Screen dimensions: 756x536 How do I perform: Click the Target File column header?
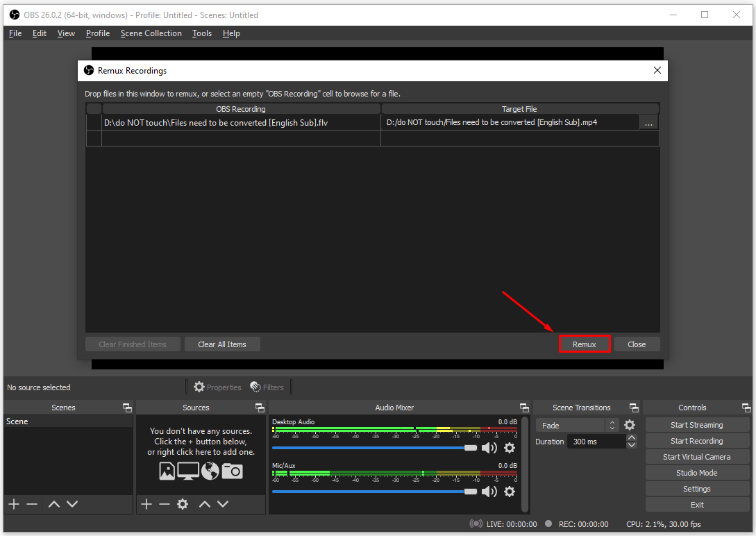[x=520, y=109]
